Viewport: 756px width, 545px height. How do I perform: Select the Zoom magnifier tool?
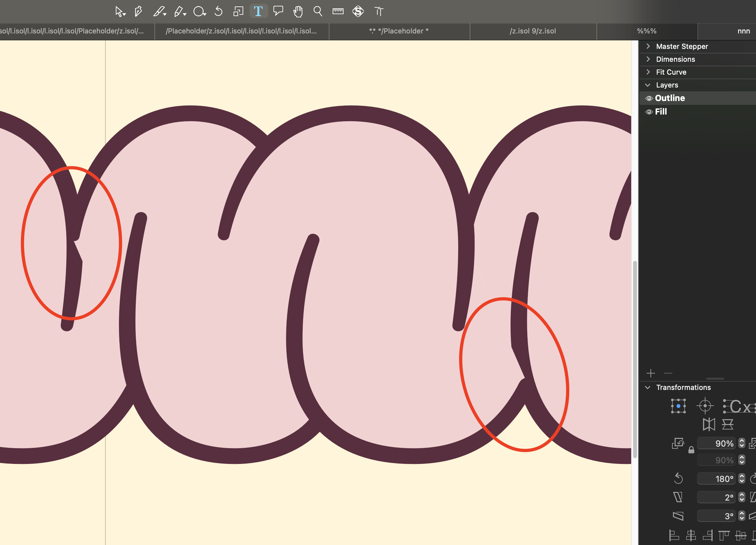(x=318, y=11)
